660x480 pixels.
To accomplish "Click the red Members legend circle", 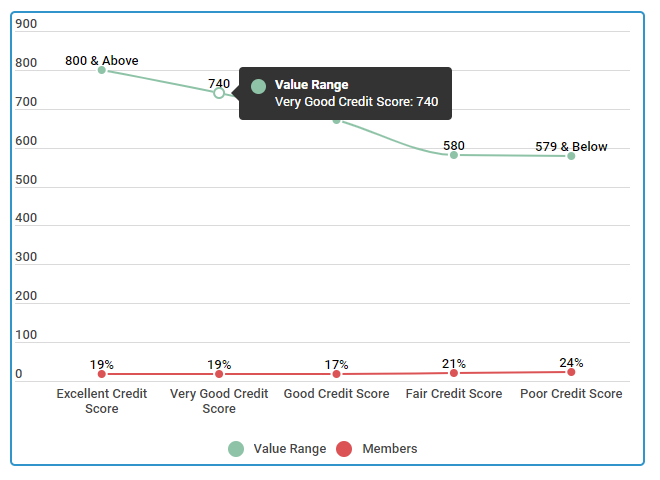I will click(344, 449).
